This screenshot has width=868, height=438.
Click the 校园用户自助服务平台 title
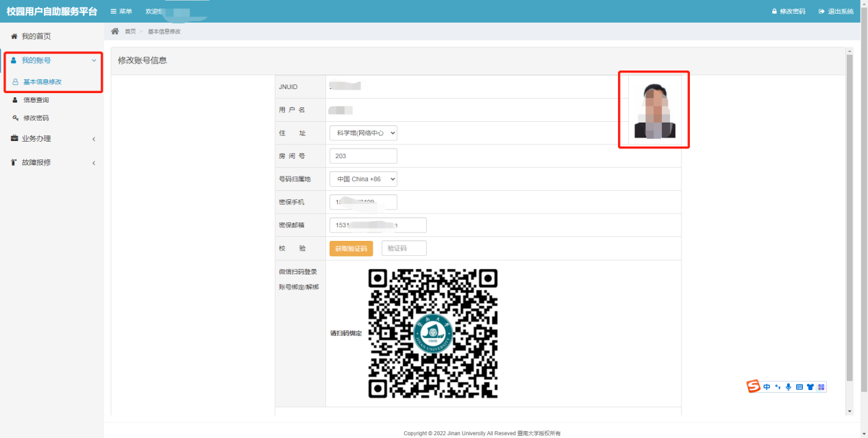click(51, 12)
